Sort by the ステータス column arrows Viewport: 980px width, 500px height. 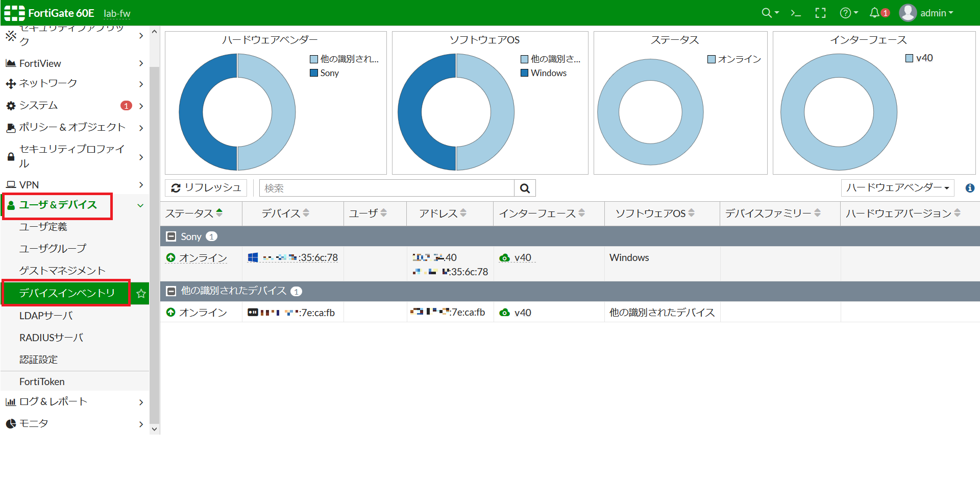point(219,212)
